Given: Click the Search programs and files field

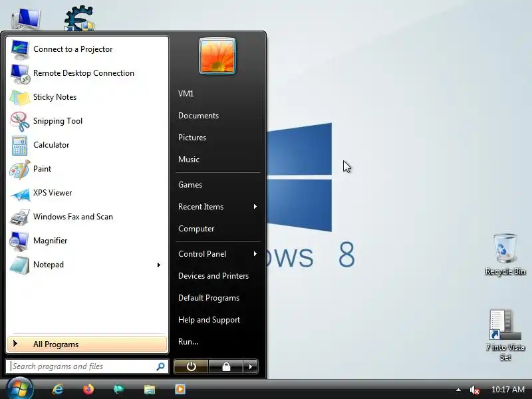Looking at the screenshot, I should (87, 366).
